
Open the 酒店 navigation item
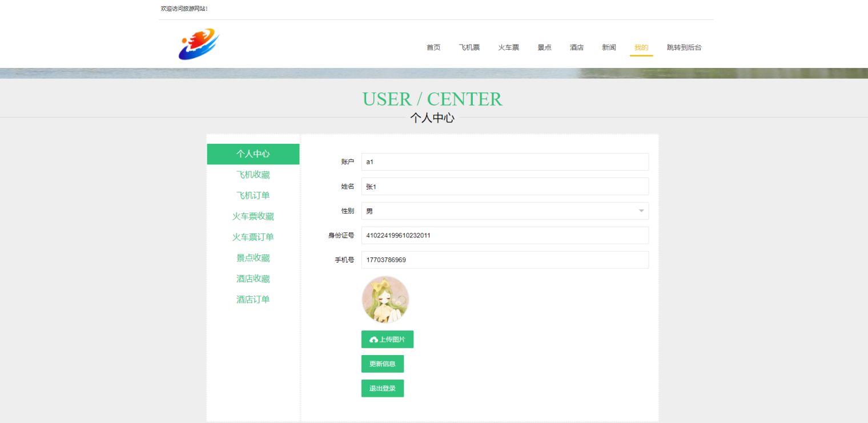(x=577, y=47)
